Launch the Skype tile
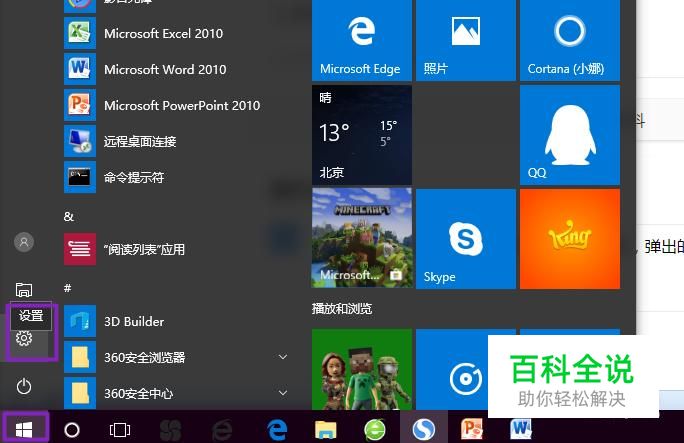The width and height of the screenshot is (684, 443). pyautogui.click(x=465, y=239)
